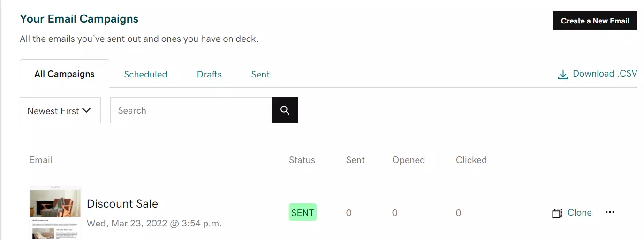Click the Sent column header in table

pos(356,160)
